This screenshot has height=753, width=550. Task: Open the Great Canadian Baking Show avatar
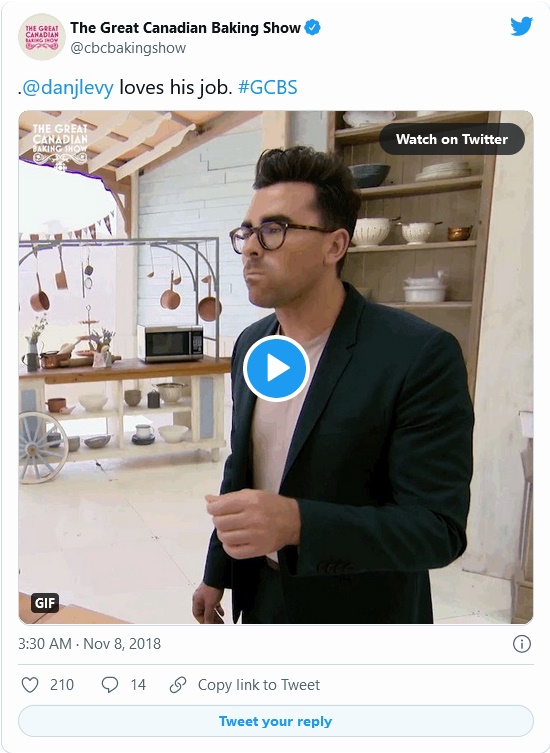(x=42, y=37)
